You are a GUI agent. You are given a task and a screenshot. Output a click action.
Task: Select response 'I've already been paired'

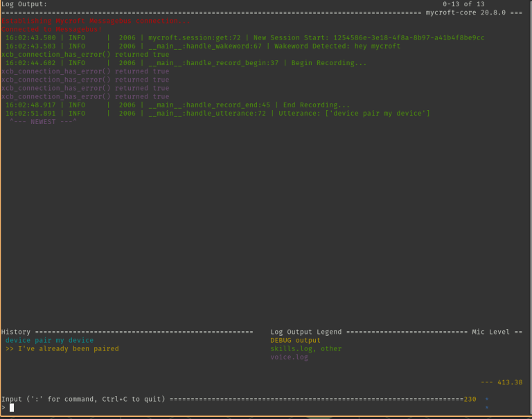(62, 349)
